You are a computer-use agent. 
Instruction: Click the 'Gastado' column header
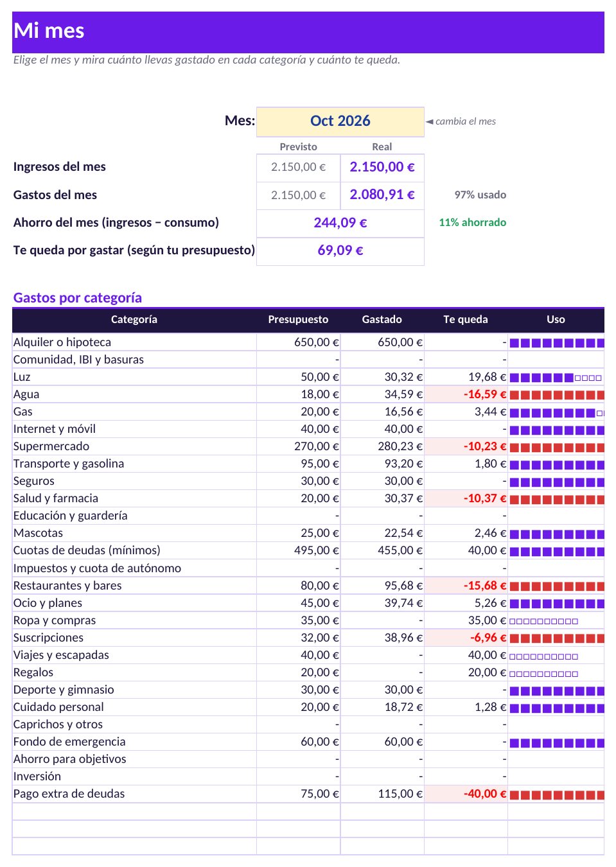coord(382,319)
